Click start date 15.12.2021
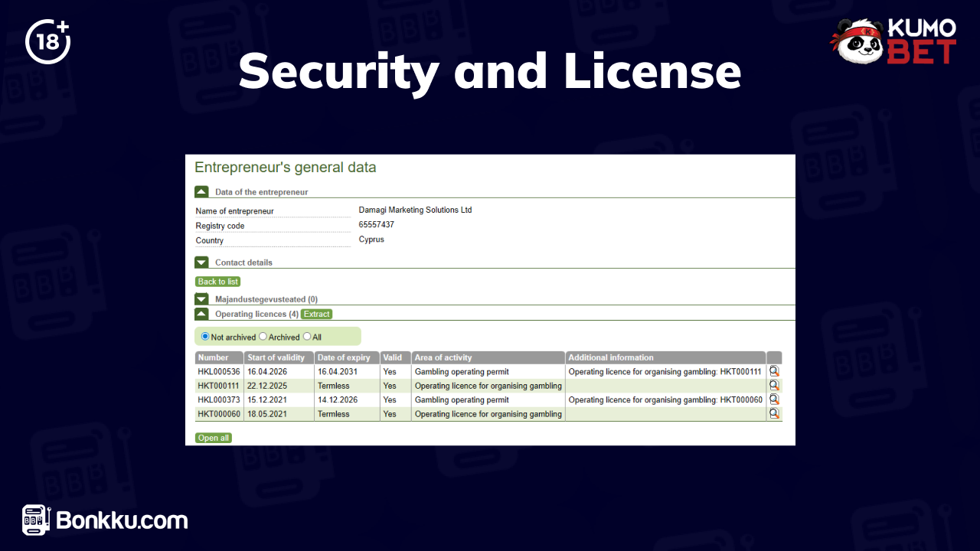The width and height of the screenshot is (980, 551). (x=267, y=399)
